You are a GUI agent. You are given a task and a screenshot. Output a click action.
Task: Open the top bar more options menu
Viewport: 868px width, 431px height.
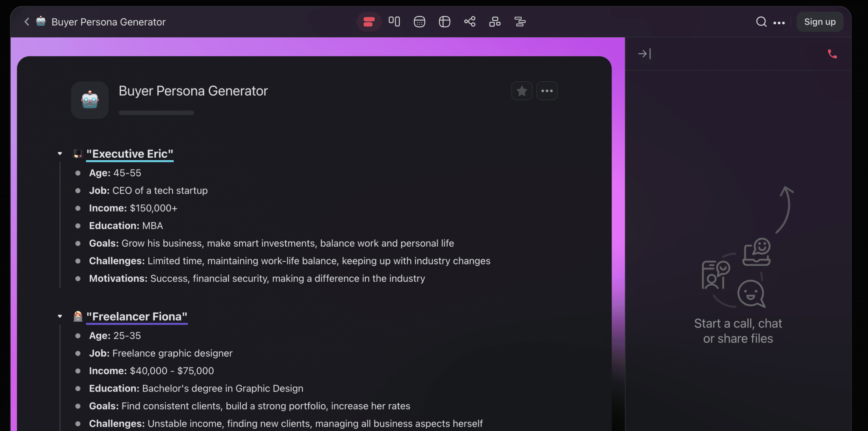[779, 23]
